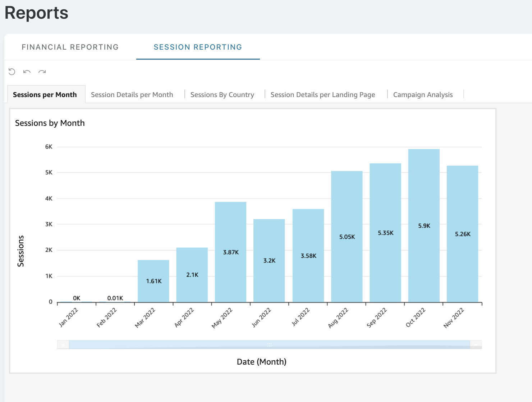Image resolution: width=532 pixels, height=402 pixels.
Task: Click the Sessions by Month chart title
Action: (x=50, y=123)
